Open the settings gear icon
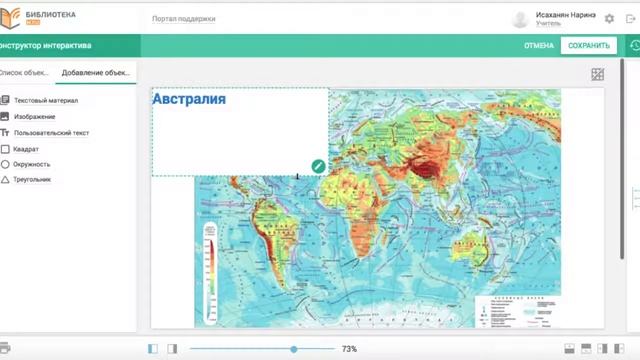The width and height of the screenshot is (640, 360). 609,19
